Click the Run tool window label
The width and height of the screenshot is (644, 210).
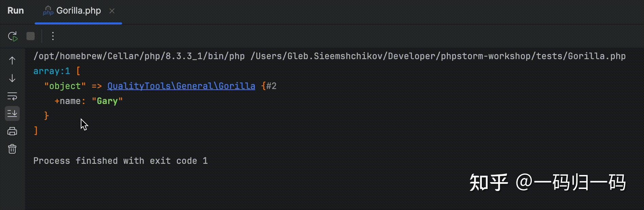(16, 11)
